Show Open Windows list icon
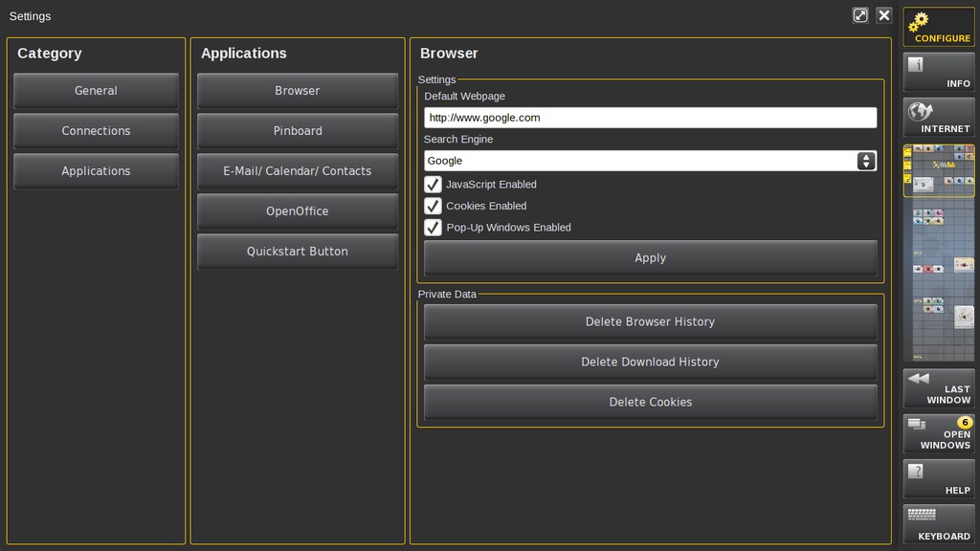The width and height of the screenshot is (980, 551). pyautogui.click(x=938, y=433)
